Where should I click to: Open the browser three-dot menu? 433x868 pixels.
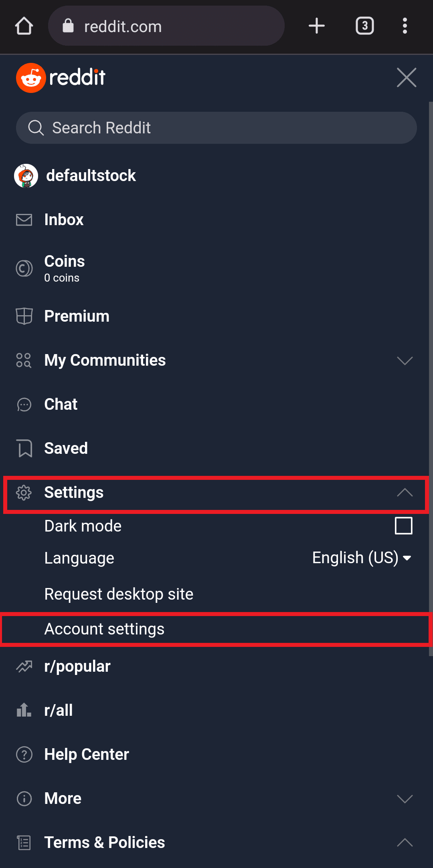(x=405, y=26)
